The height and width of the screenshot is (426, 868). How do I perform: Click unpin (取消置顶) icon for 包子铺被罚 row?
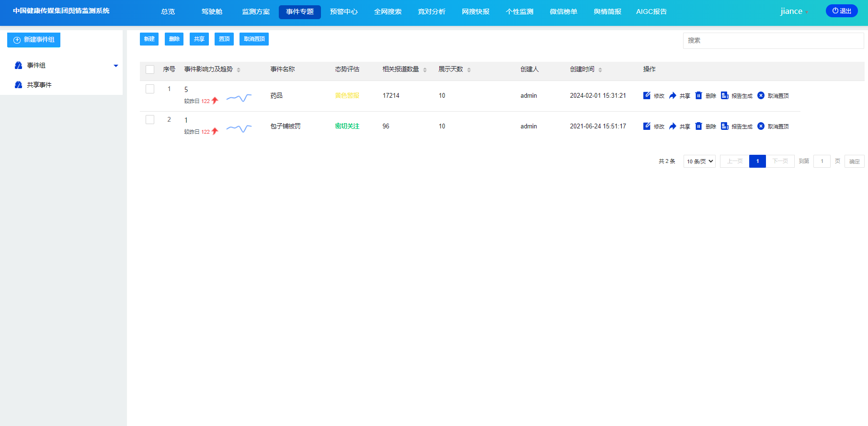coord(761,126)
